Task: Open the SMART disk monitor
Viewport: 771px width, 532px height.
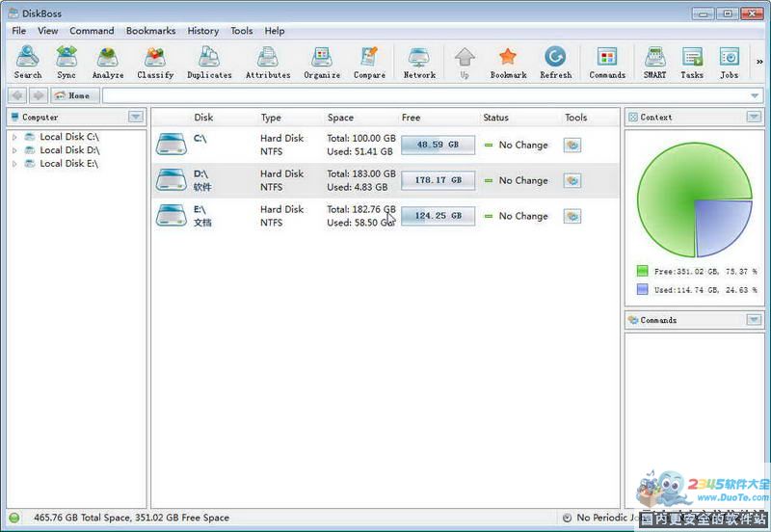Action: coord(654,62)
